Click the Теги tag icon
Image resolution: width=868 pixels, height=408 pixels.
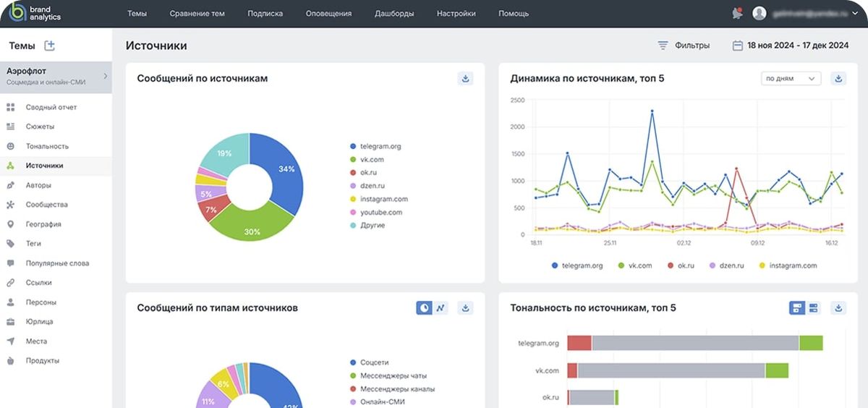pyautogui.click(x=10, y=244)
